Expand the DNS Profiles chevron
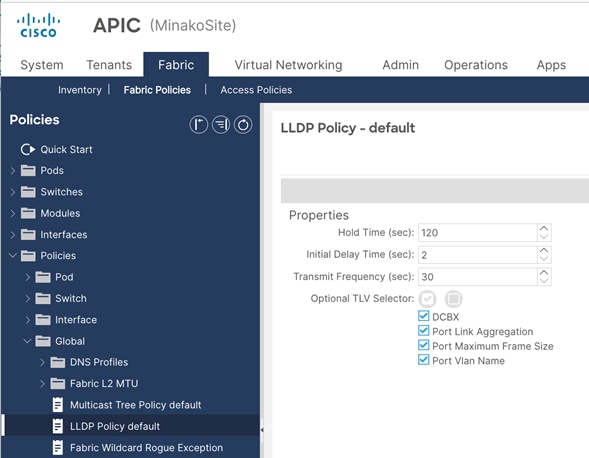 point(42,363)
